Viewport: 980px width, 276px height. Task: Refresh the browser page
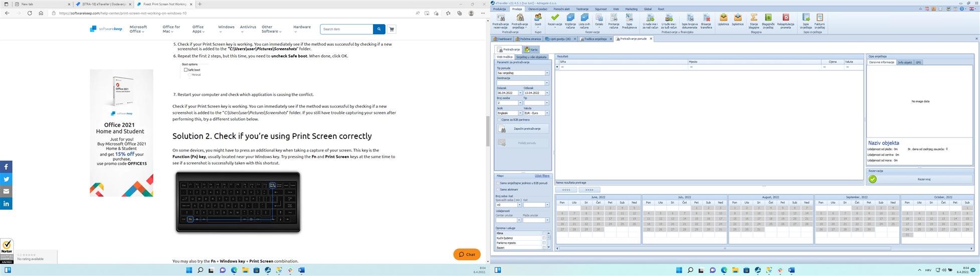[x=30, y=13]
